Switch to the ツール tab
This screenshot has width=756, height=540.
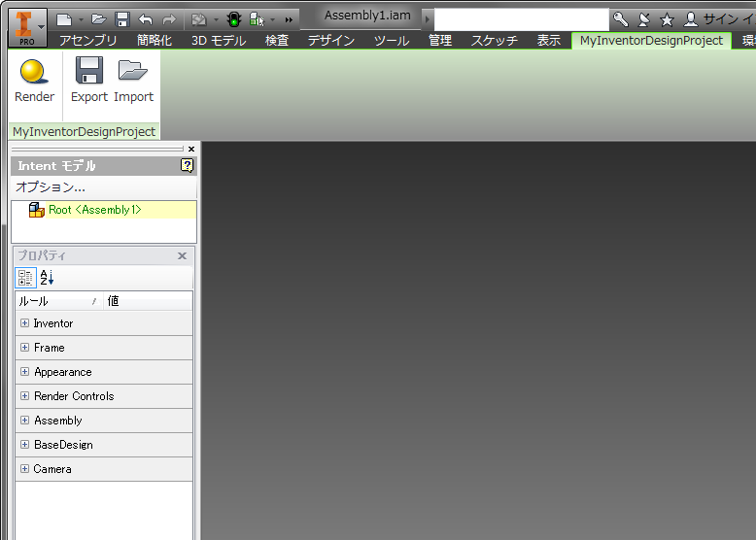[392, 41]
